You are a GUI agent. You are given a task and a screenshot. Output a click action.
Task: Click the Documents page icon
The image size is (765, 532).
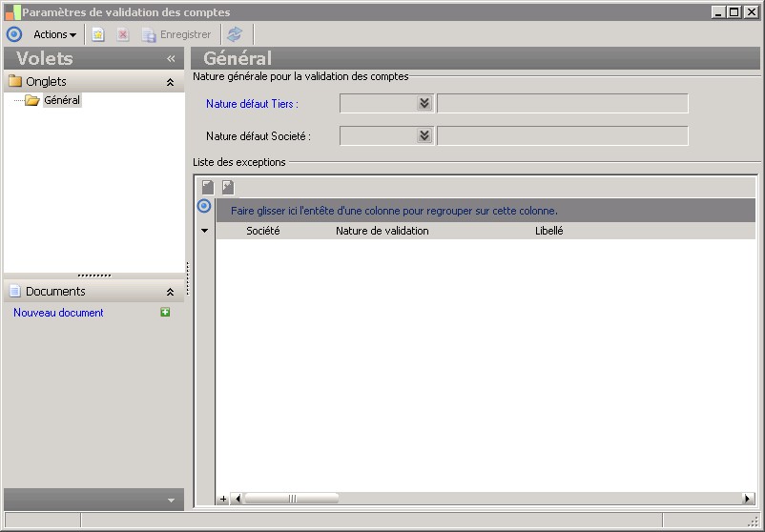pyautogui.click(x=15, y=291)
